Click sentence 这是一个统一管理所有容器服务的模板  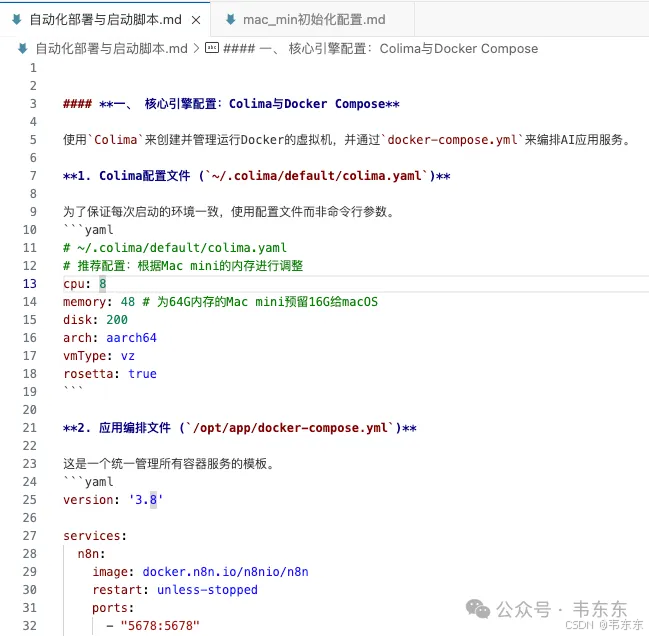pyautogui.click(x=169, y=464)
